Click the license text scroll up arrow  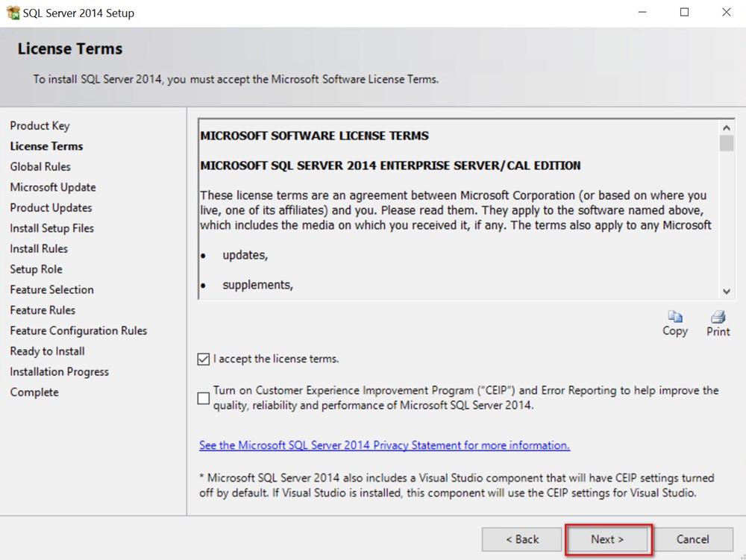[726, 128]
